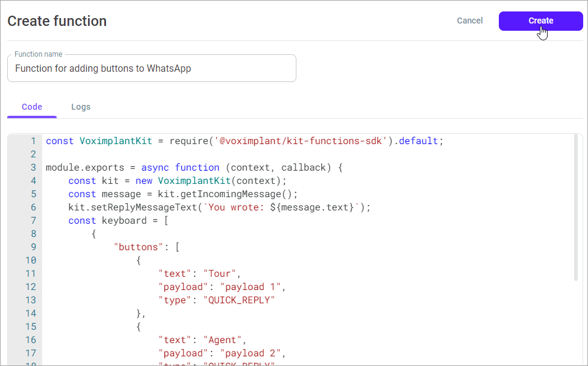The height and width of the screenshot is (366, 588).
Task: Click 'async function' keyword on line 3
Action: click(180, 168)
